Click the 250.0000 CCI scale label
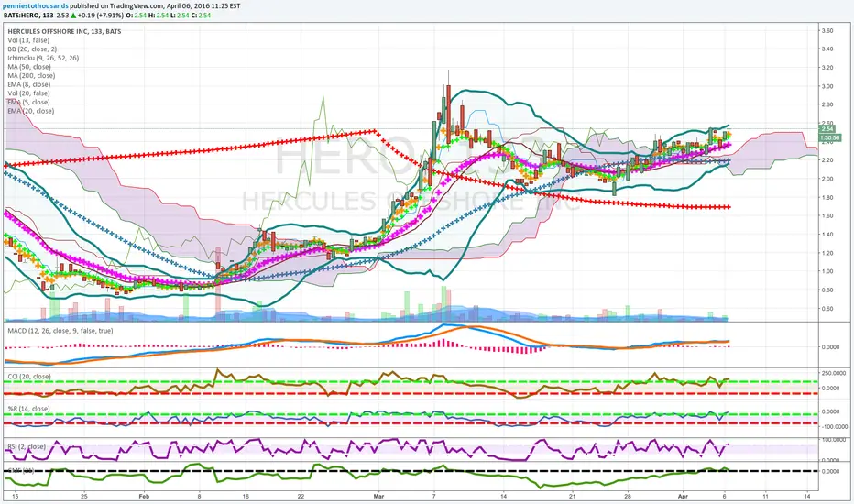The height and width of the screenshot is (504, 854). coord(833,373)
